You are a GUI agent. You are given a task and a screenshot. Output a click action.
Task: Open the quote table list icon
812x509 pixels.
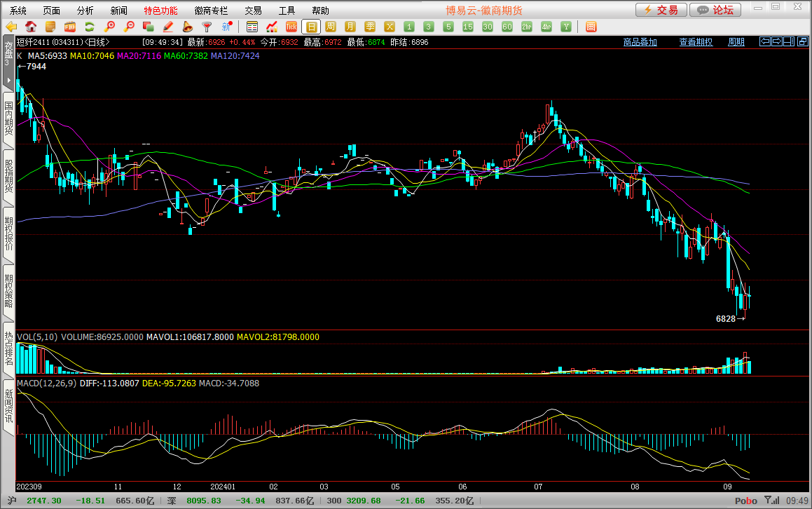click(x=252, y=27)
